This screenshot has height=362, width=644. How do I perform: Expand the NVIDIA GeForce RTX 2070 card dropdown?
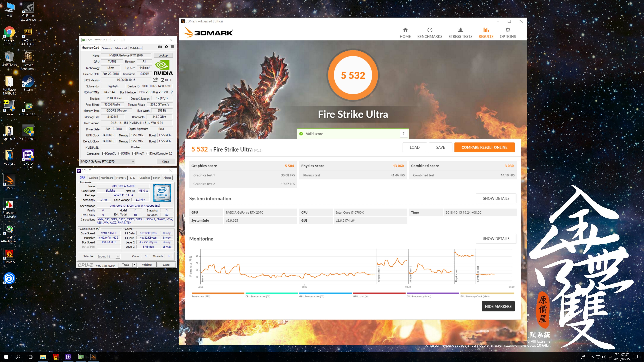[108, 161]
